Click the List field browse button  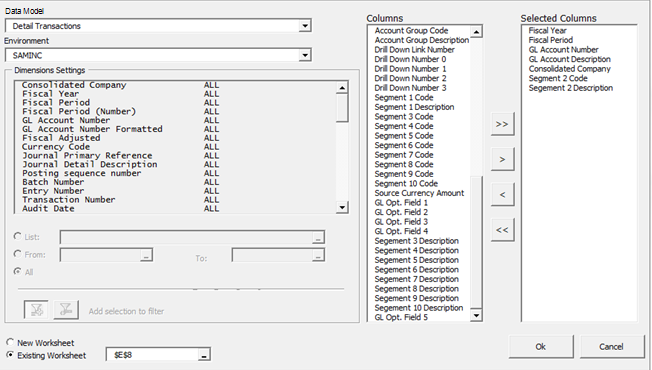tap(318, 238)
